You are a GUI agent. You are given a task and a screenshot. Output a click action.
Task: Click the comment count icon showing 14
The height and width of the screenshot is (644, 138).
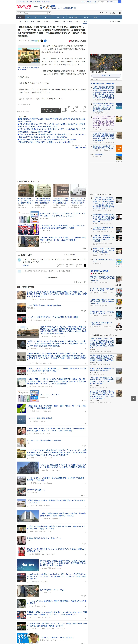coord(32,41)
